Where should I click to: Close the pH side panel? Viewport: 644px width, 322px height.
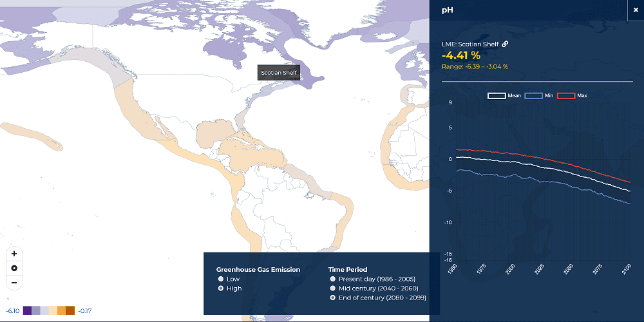pos(635,10)
